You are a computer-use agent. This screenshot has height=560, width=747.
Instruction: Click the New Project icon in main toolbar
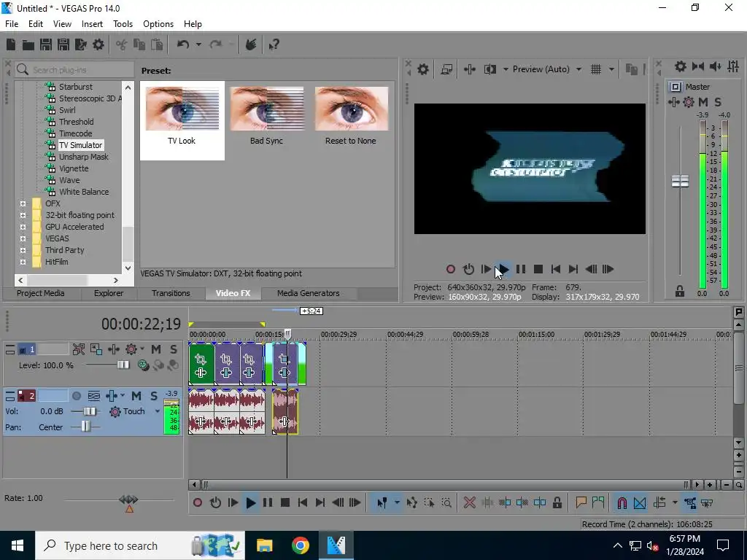click(x=11, y=44)
